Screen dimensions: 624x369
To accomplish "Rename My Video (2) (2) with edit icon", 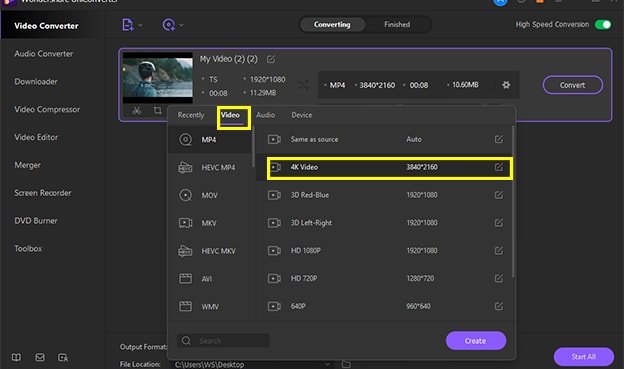I will coord(271,59).
